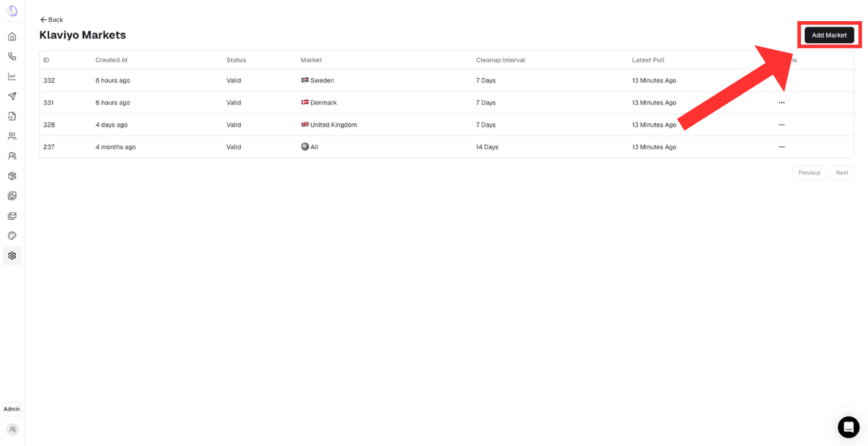Open the image gallery icon in sidebar

pos(12,196)
